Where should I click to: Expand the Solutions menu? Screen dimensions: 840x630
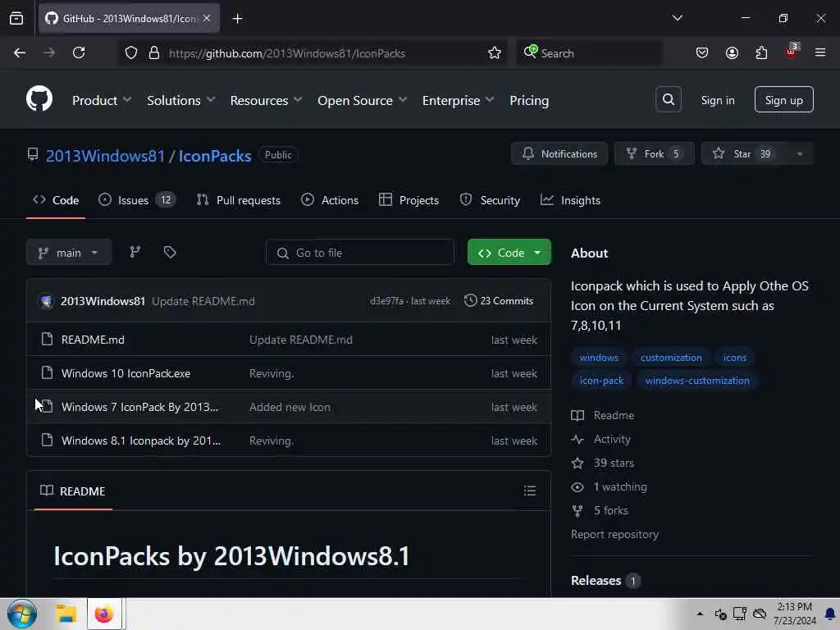(x=181, y=100)
